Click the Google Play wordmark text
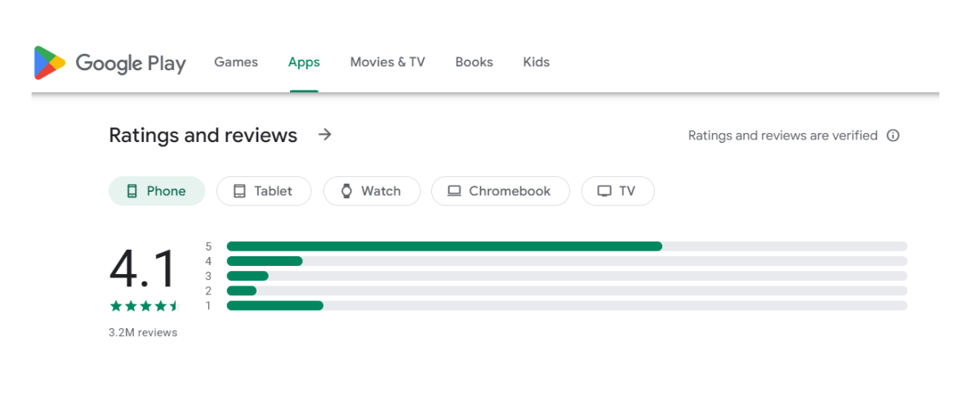 coord(131,63)
